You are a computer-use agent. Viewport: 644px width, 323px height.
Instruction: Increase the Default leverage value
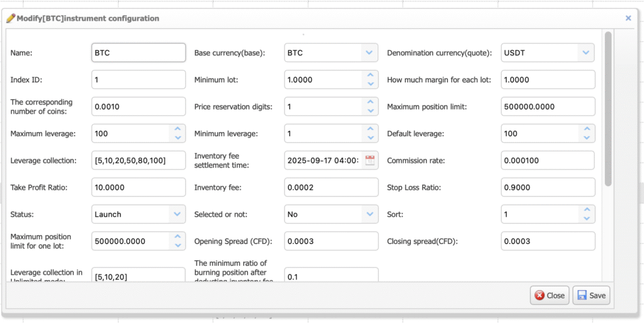[x=586, y=129]
